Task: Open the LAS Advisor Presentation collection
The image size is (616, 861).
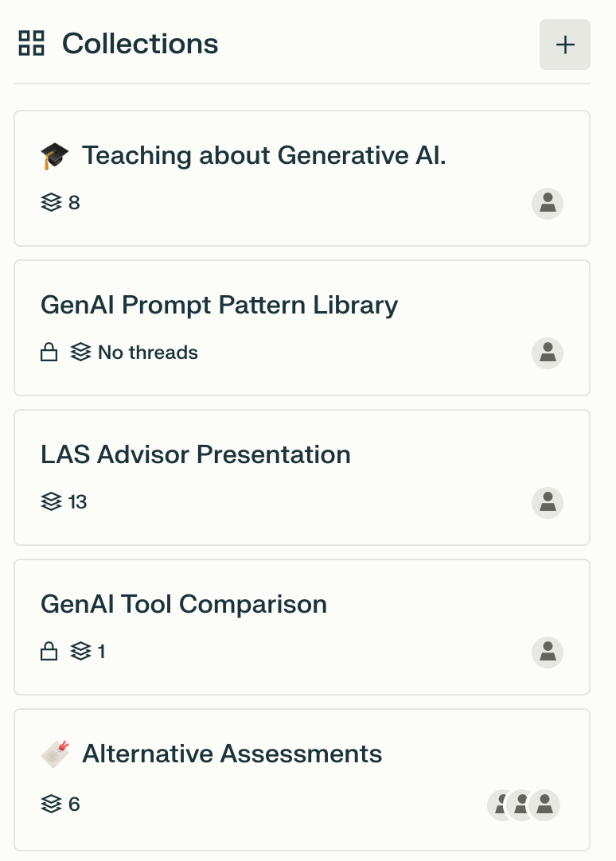Action: click(196, 454)
